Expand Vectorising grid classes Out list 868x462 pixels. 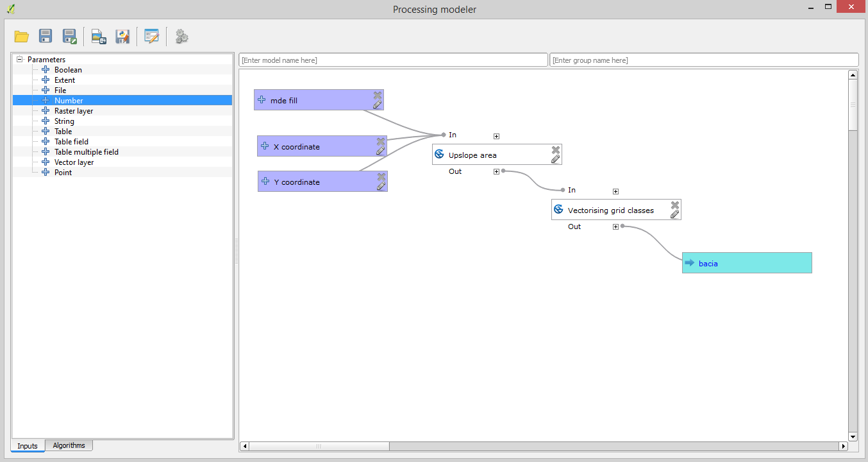615,227
